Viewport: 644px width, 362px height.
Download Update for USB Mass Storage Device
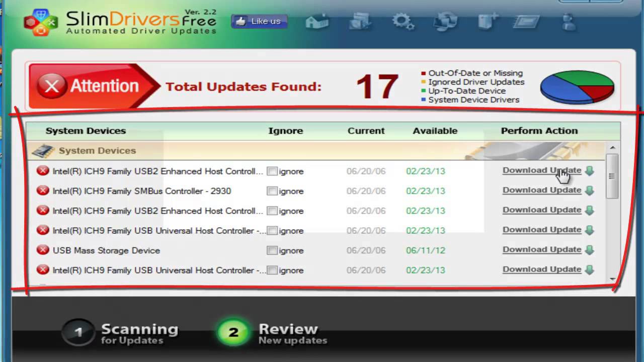click(542, 249)
